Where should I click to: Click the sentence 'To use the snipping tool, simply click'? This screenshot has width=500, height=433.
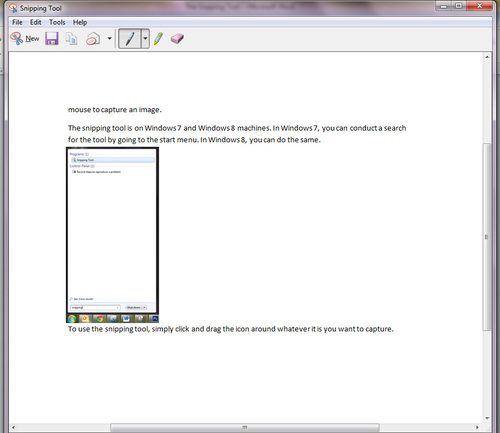click(231, 329)
